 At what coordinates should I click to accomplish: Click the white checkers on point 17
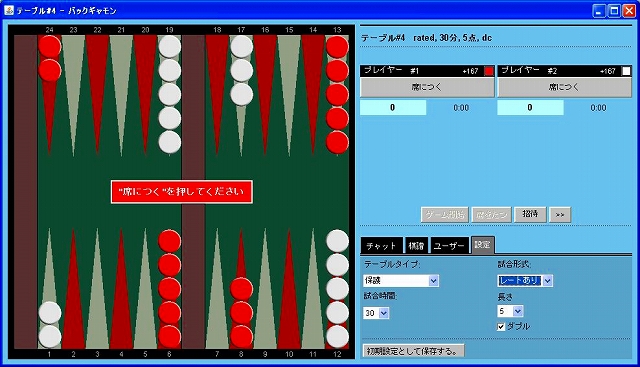[x=242, y=71]
